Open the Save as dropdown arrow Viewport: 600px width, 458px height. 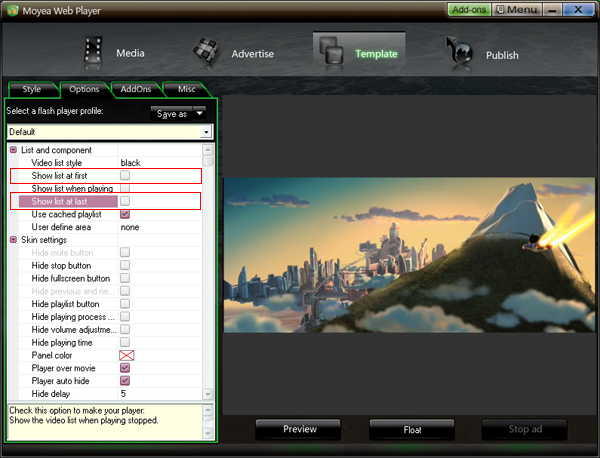199,114
